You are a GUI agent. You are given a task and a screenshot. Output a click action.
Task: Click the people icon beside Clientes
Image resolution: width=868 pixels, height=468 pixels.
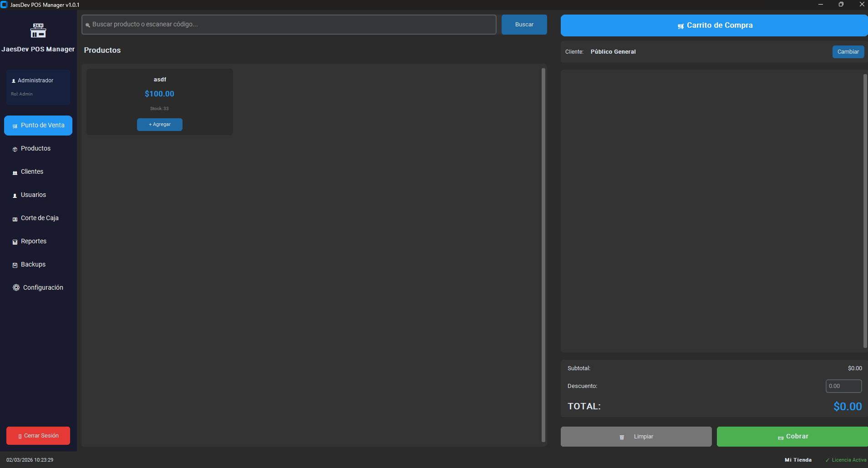pyautogui.click(x=15, y=172)
